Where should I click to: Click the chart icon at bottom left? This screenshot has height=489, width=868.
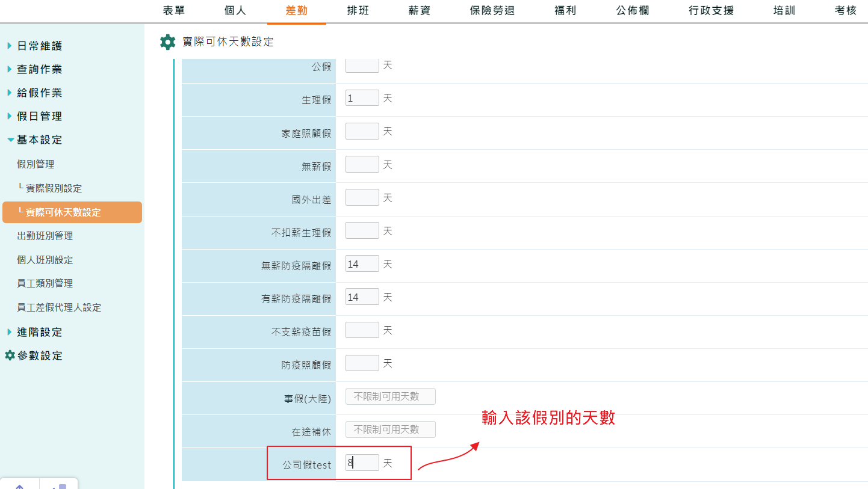coord(58,485)
